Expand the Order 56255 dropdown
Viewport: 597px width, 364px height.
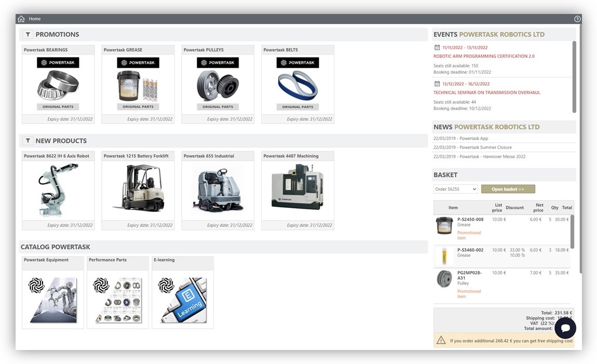pyautogui.click(x=455, y=189)
